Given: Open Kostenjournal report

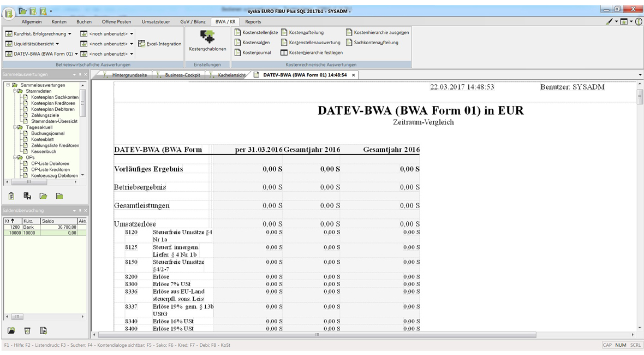Looking at the screenshot, I should point(256,53).
